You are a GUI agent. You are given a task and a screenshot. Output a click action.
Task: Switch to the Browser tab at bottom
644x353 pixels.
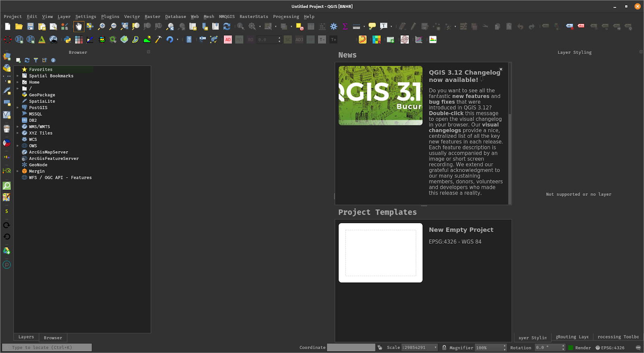point(53,338)
